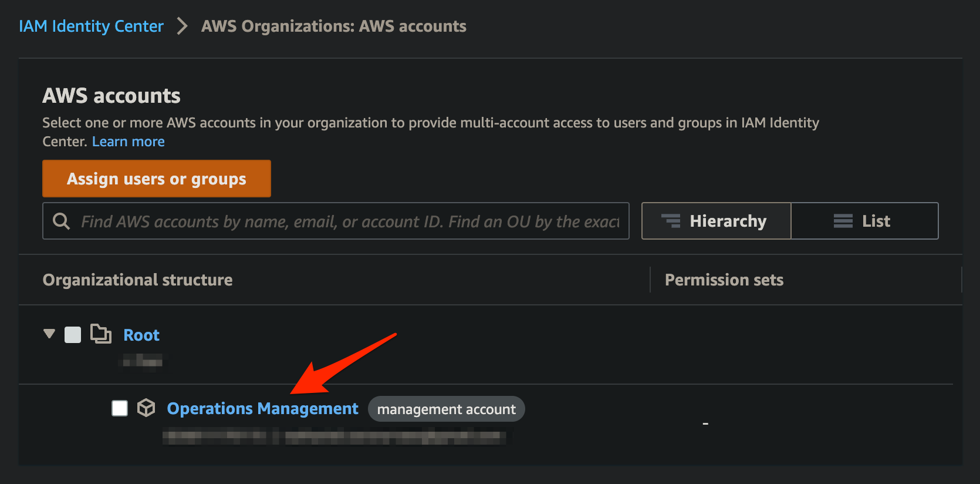Click the magnifier icon in search box

(61, 221)
